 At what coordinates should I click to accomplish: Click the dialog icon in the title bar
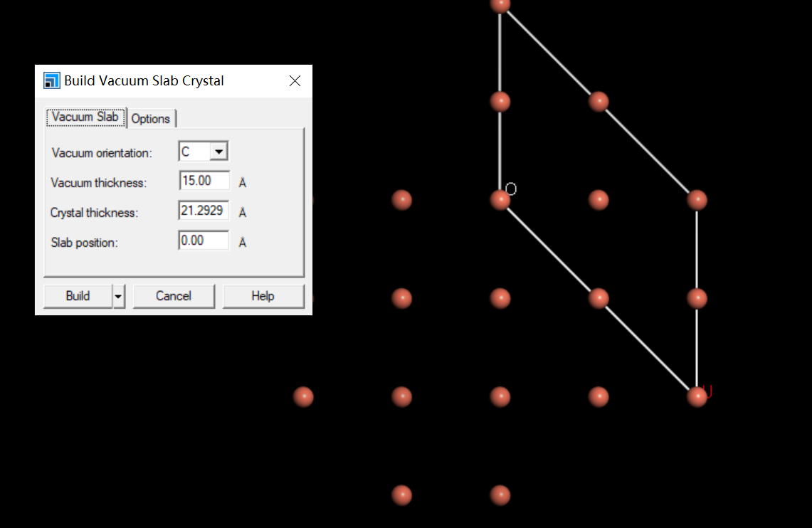pos(52,80)
